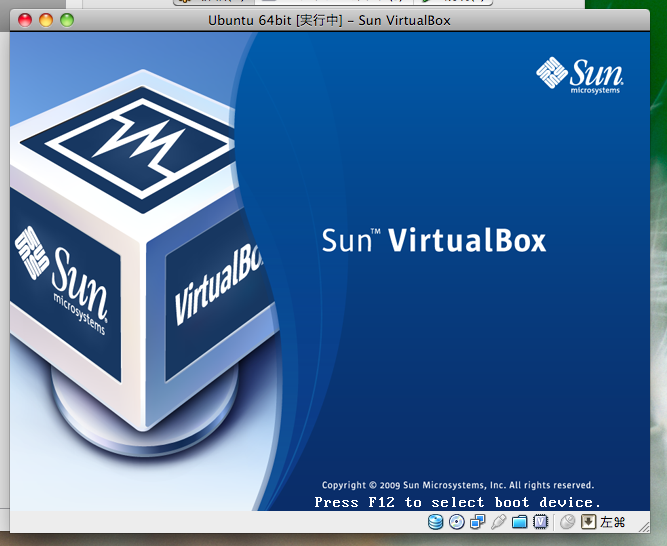Click the Sun Microsystems logo at top right
The image size is (667, 546).
click(581, 75)
